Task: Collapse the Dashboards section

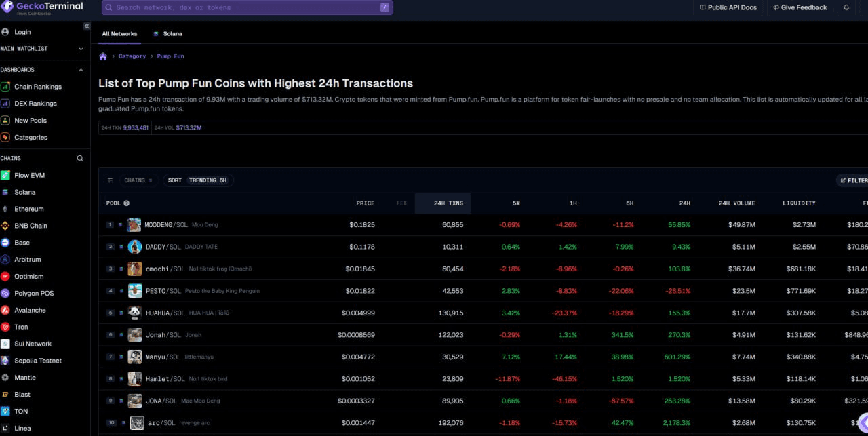Action: [x=81, y=70]
